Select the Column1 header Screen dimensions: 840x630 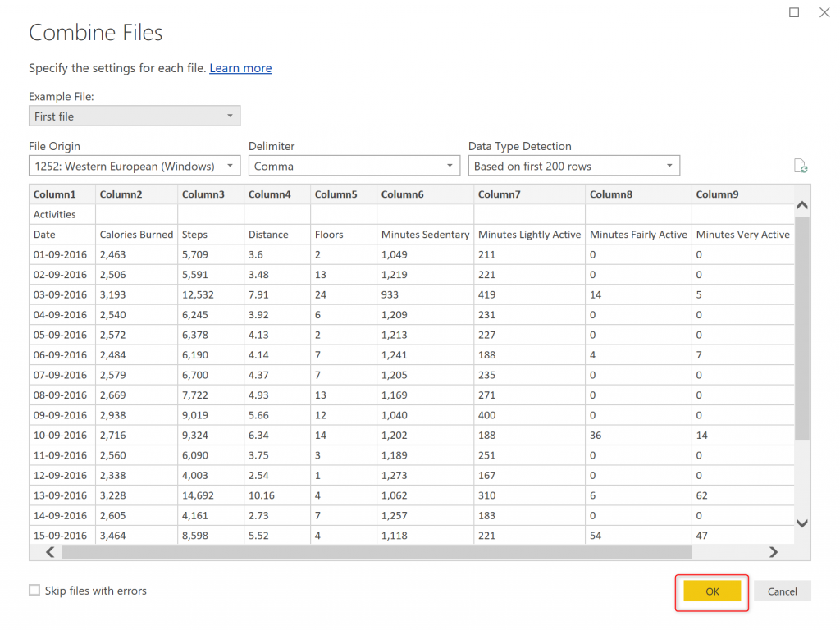tap(54, 194)
